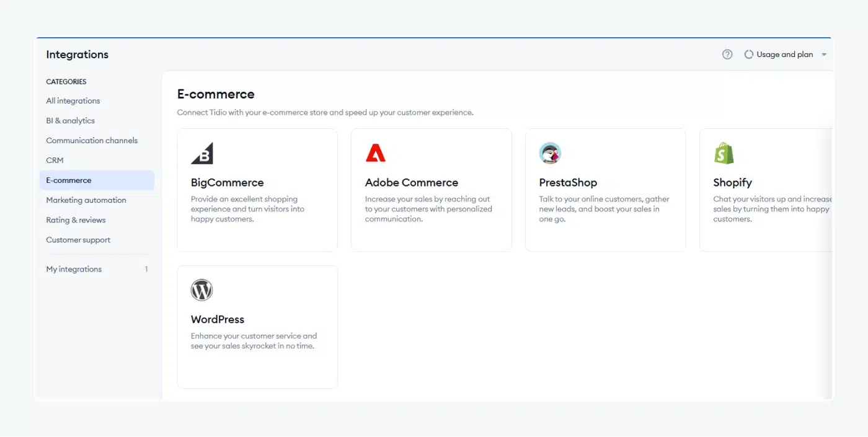Open the Adobe Commerce card title
Viewport: 868px width, 437px height.
[x=412, y=182]
